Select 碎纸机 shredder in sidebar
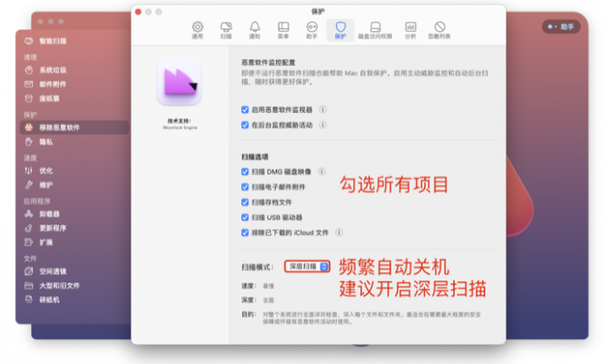The image size is (606, 364). coord(42,300)
